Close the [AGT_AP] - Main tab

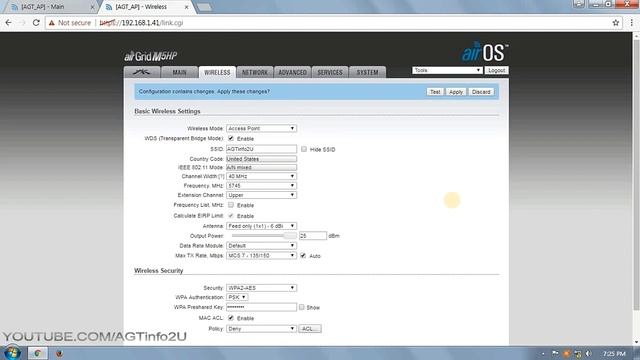92,7
